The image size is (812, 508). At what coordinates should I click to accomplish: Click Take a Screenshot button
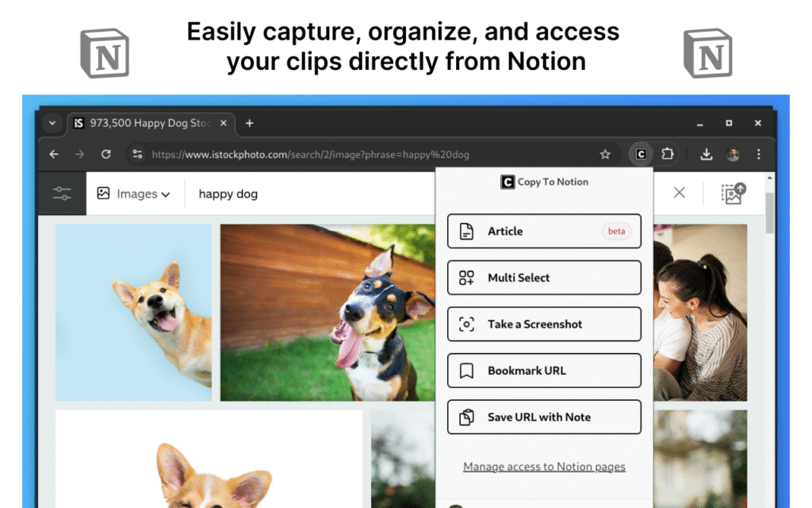[x=544, y=324]
